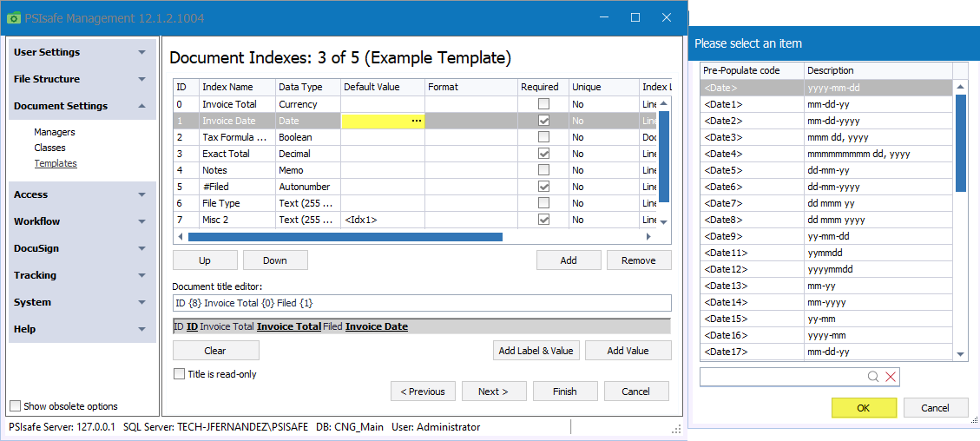The width and height of the screenshot is (980, 441).
Task: Click the Up button
Action: tap(205, 260)
